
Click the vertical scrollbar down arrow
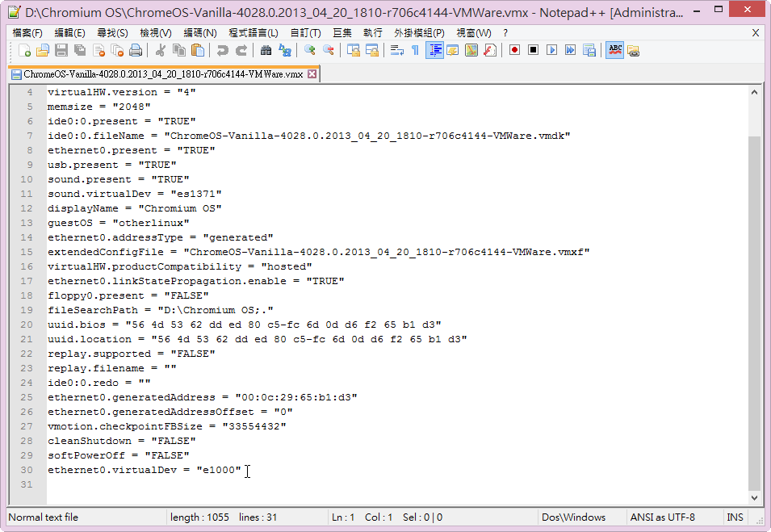tap(755, 497)
